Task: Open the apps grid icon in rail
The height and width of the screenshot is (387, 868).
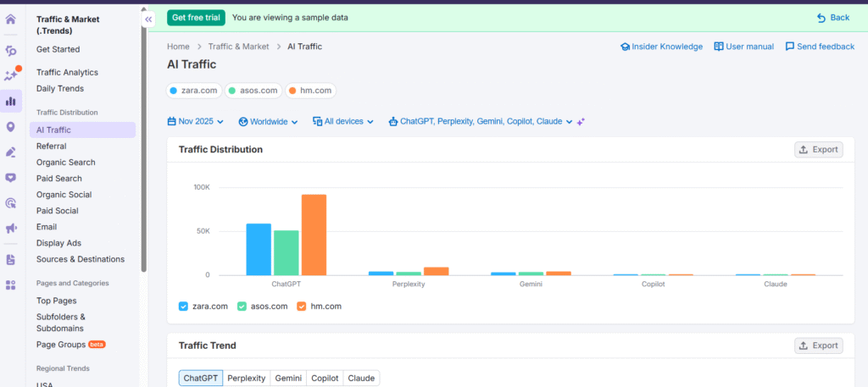Action: pos(11,285)
